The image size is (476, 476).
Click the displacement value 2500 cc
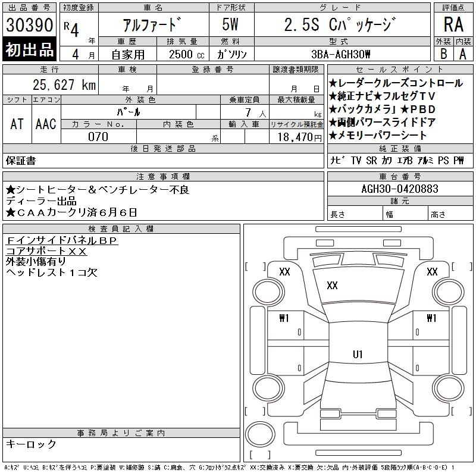[187, 55]
